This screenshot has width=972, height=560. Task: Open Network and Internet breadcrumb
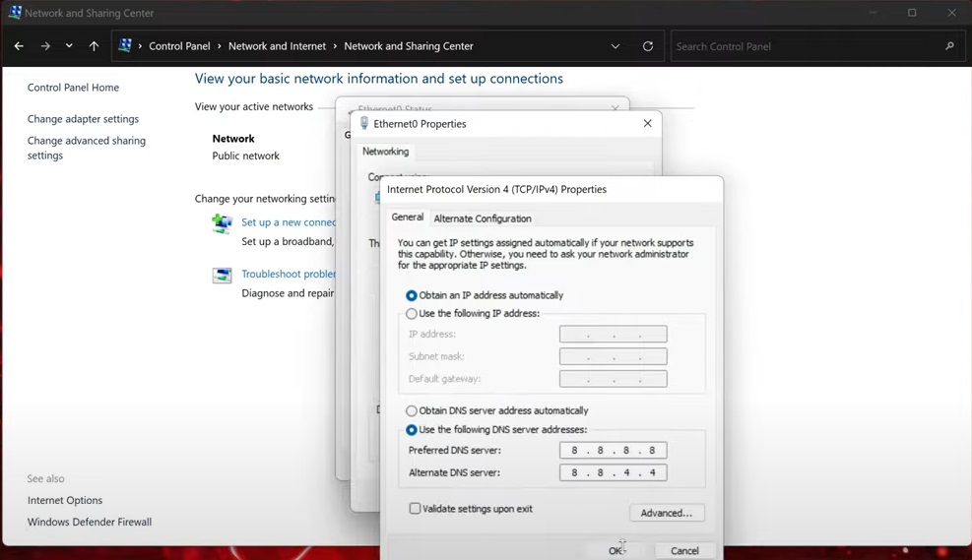tap(277, 46)
